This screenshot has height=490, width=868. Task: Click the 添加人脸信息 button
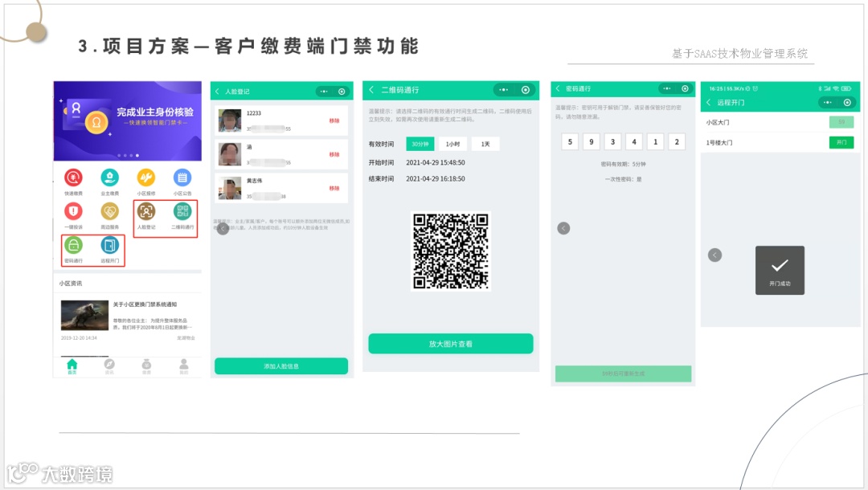click(281, 366)
